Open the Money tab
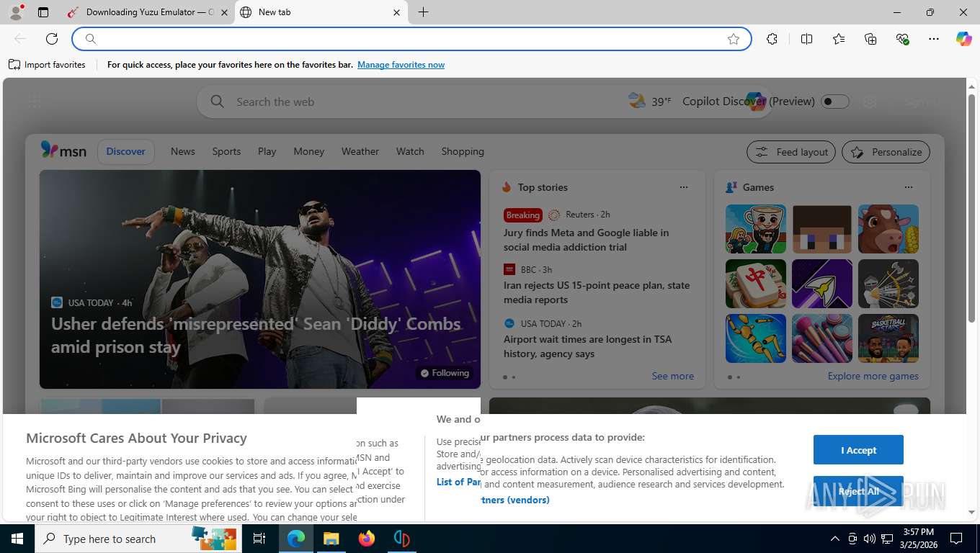980x553 pixels. (x=309, y=151)
